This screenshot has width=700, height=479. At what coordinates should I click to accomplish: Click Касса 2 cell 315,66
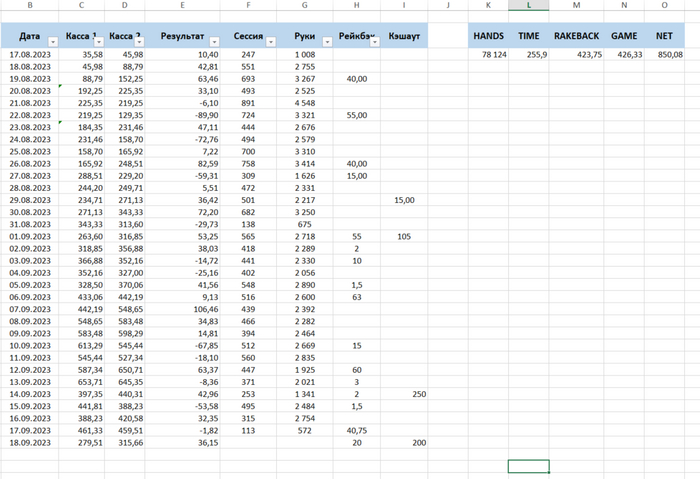point(125,443)
